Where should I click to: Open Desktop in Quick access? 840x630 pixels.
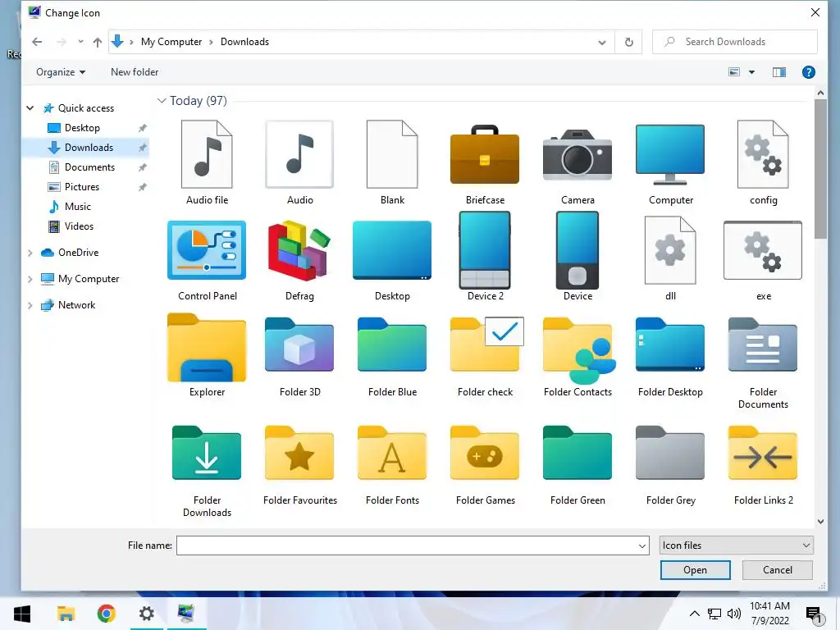point(82,128)
